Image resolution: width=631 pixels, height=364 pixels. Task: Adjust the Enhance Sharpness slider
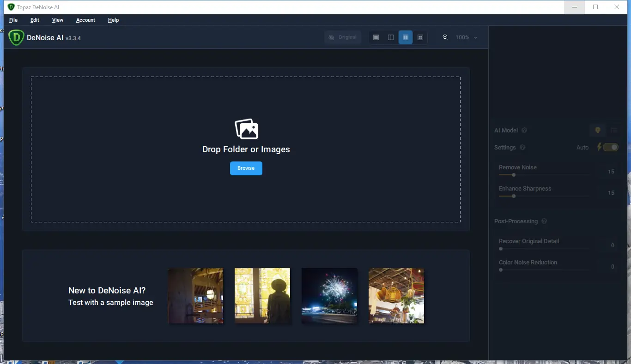[544, 196]
